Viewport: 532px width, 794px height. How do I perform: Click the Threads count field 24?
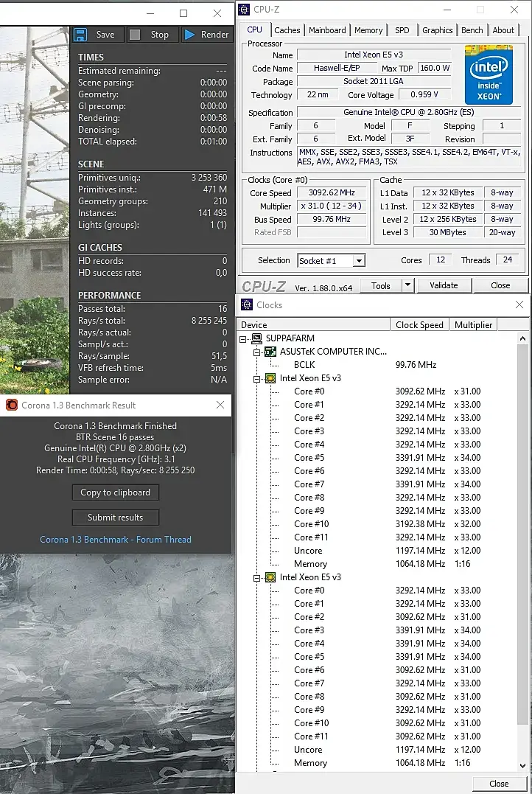pyautogui.click(x=508, y=260)
